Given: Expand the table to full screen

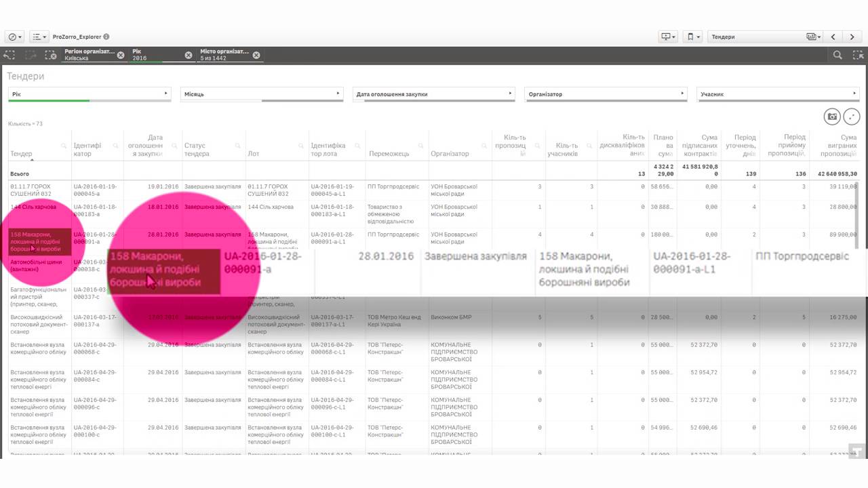Looking at the screenshot, I should tap(852, 117).
